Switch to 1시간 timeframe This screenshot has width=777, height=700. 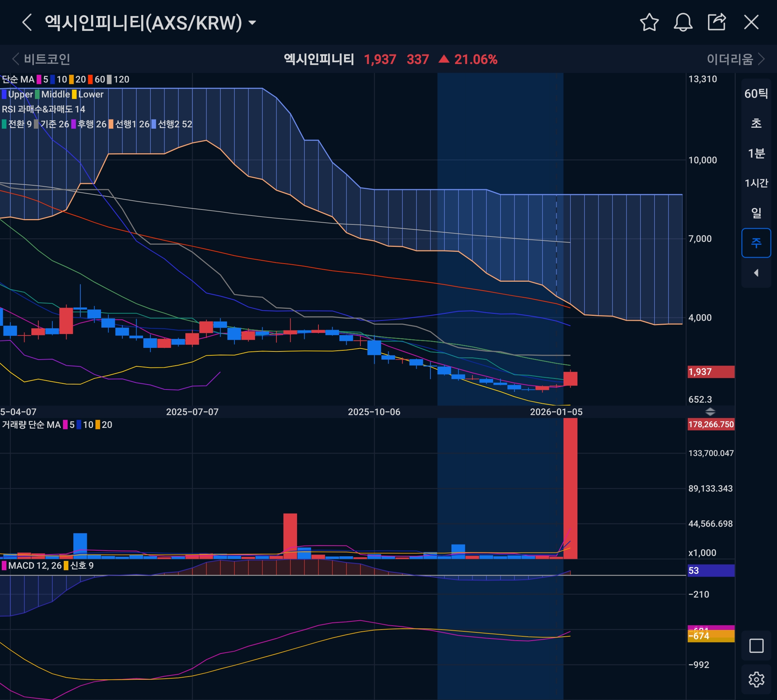coord(756,183)
